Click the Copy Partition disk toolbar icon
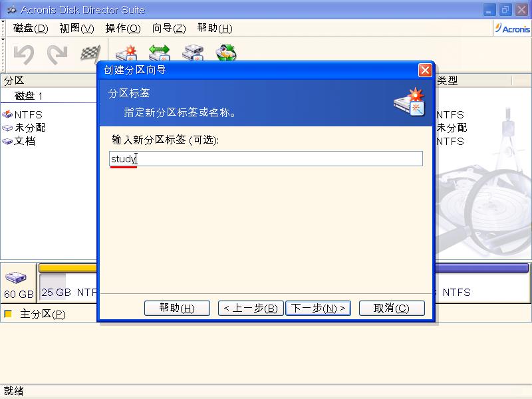The image size is (532, 399). tap(193, 53)
